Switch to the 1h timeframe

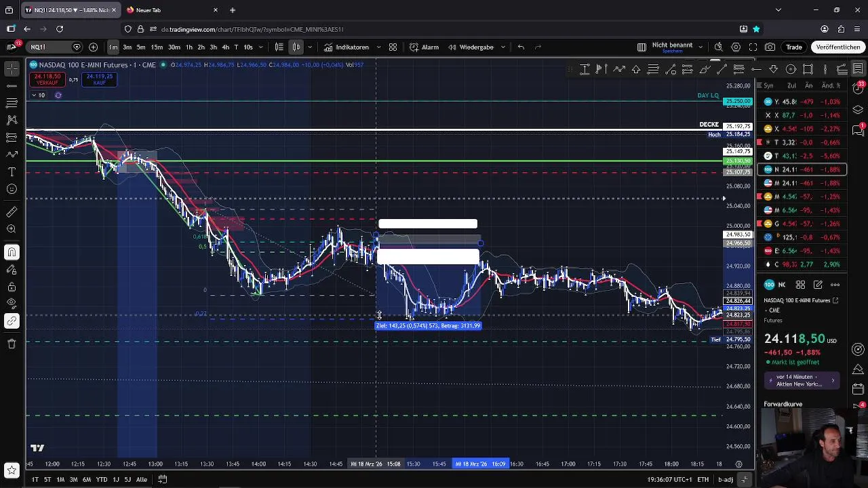[189, 47]
